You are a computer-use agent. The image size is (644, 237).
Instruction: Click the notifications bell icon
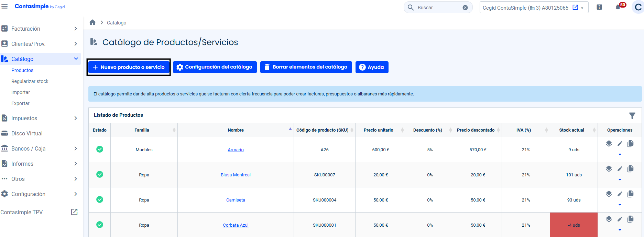pos(618,8)
